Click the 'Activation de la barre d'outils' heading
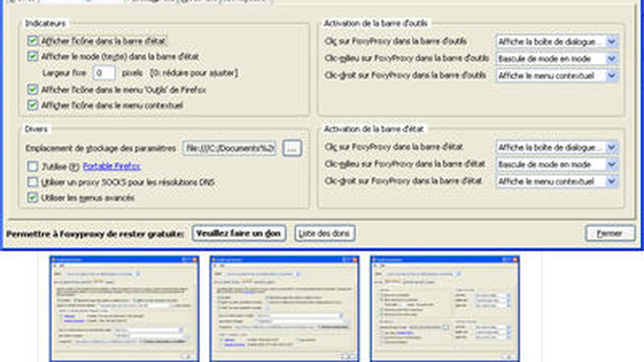 click(x=376, y=23)
